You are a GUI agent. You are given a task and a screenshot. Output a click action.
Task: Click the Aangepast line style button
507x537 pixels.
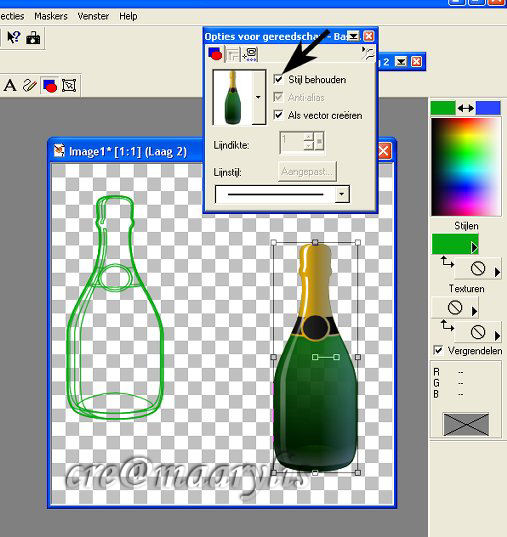click(307, 171)
